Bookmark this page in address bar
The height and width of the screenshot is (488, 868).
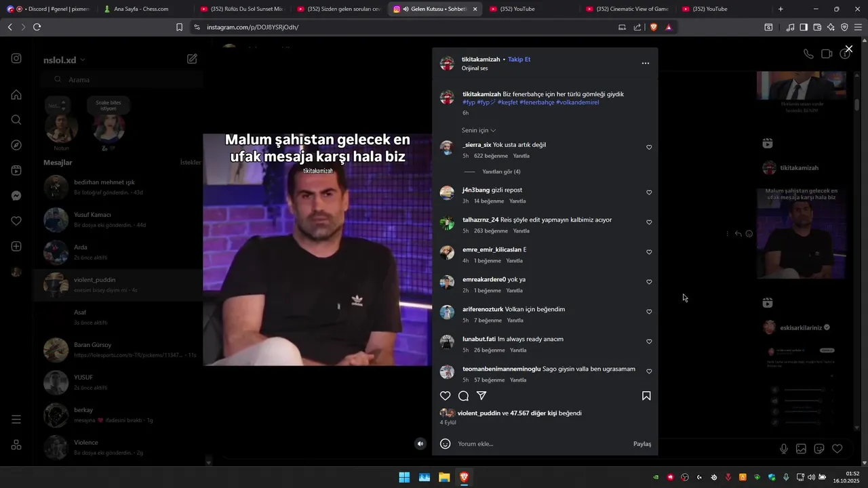click(x=179, y=27)
